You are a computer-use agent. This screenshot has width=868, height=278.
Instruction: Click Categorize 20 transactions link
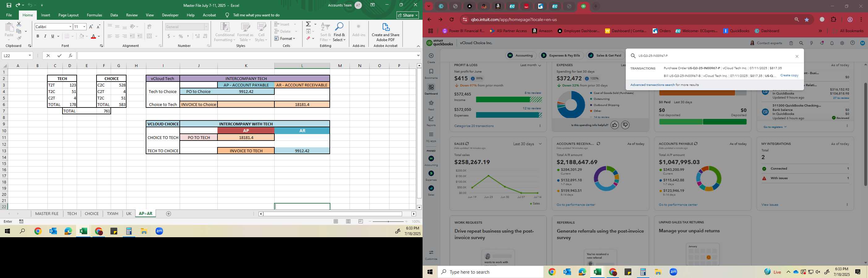coord(474,126)
